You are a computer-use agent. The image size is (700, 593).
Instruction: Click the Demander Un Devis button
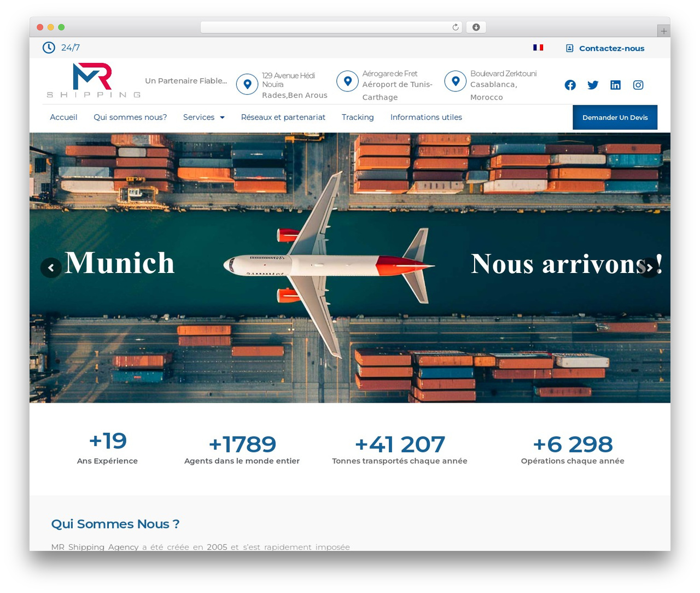[615, 118]
